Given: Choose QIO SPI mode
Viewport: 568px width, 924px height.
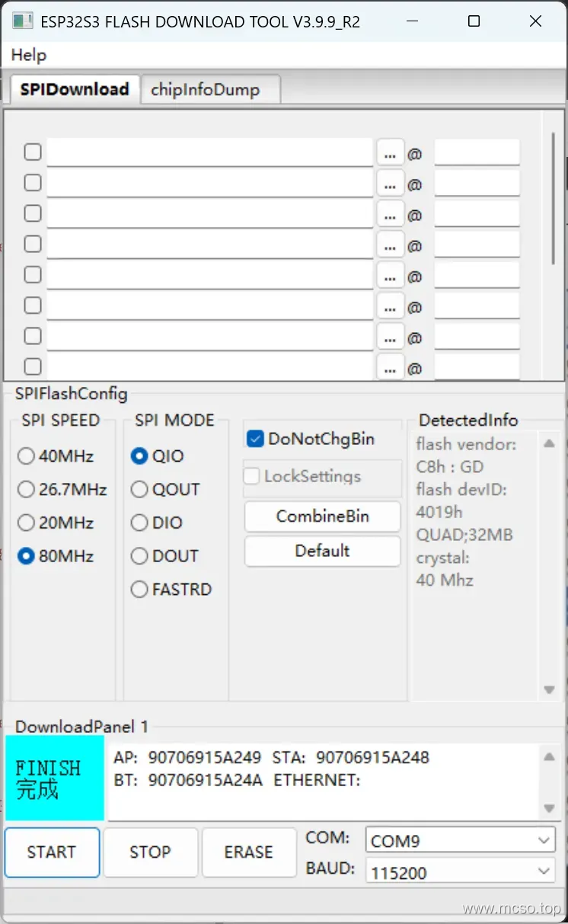Looking at the screenshot, I should pos(158,456).
